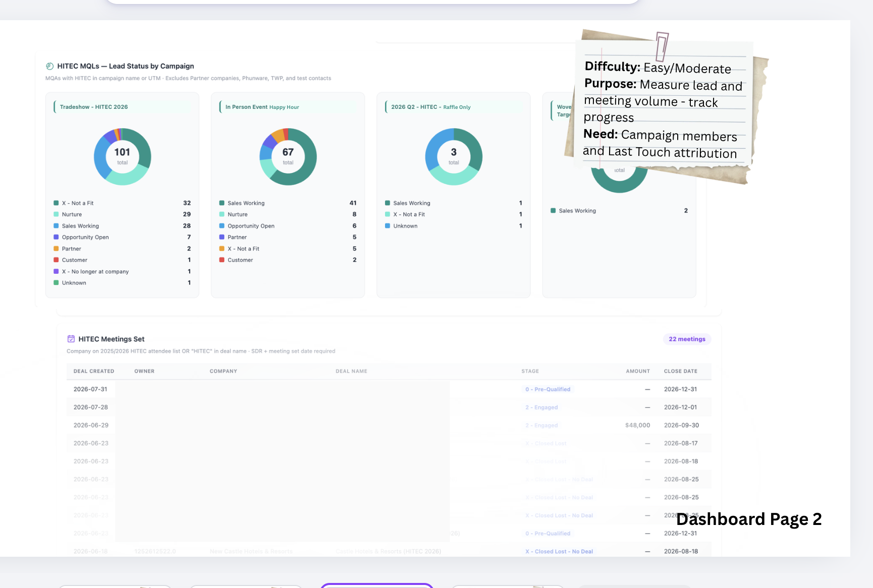Sort by the DEAL CREATED column header

click(x=94, y=371)
